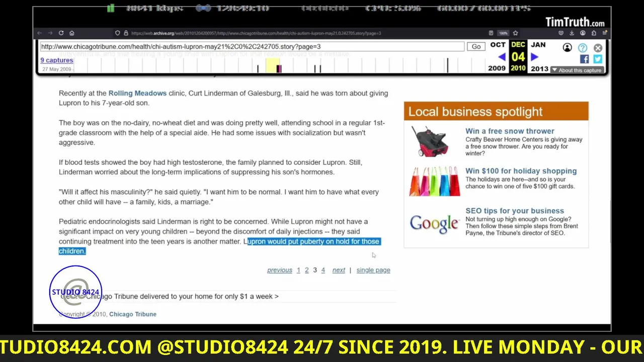Click the padlock site security icon
Screen dimensions: 644x362
click(x=125, y=33)
